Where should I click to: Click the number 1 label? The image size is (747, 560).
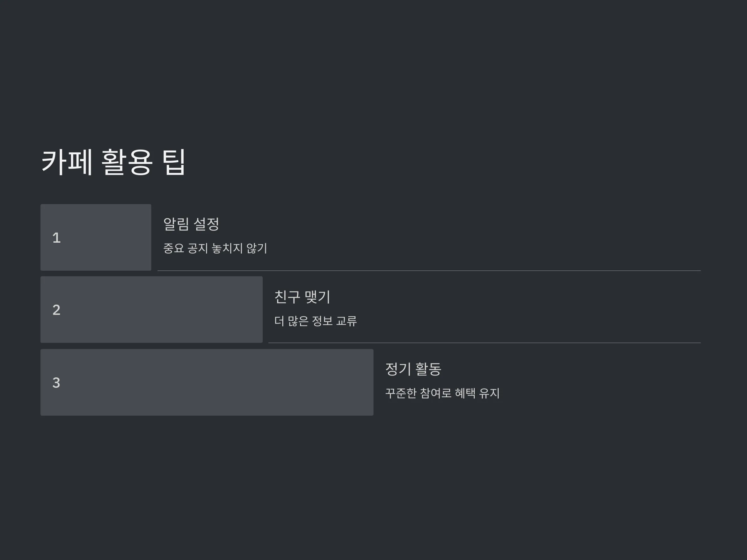tap(56, 238)
